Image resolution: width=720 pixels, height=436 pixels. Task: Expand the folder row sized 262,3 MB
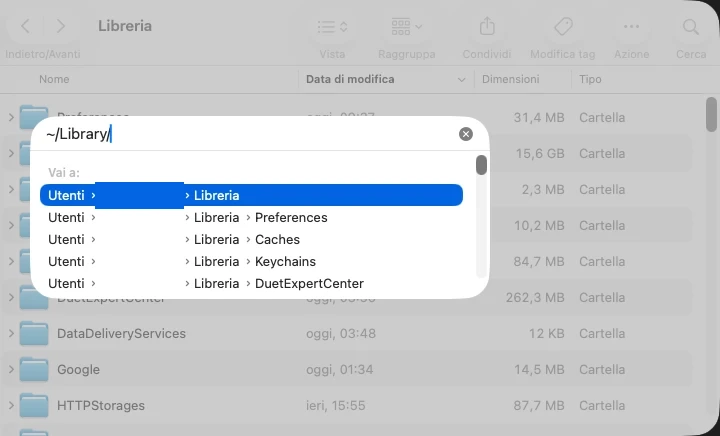tap(11, 297)
